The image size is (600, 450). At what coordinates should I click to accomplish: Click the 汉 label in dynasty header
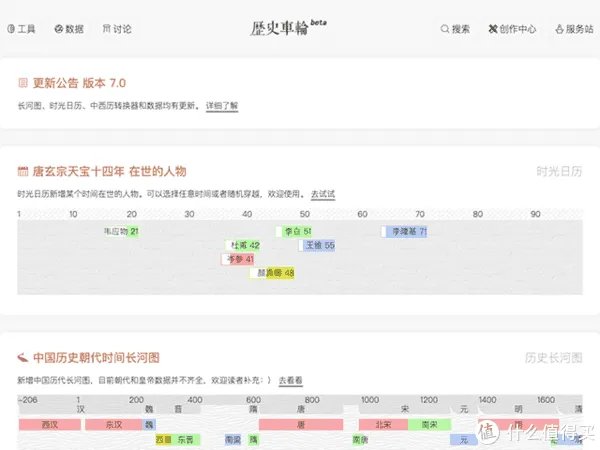click(x=80, y=409)
